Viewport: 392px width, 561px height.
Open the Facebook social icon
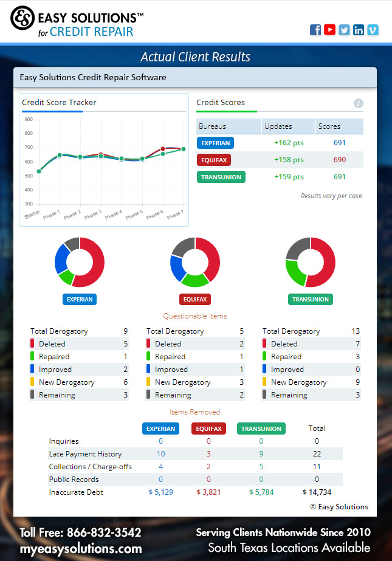pos(315,30)
